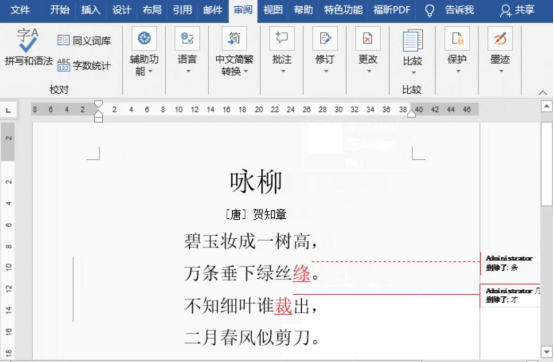Switch to the 特色功能 tab
554x362 pixels.
(343, 10)
